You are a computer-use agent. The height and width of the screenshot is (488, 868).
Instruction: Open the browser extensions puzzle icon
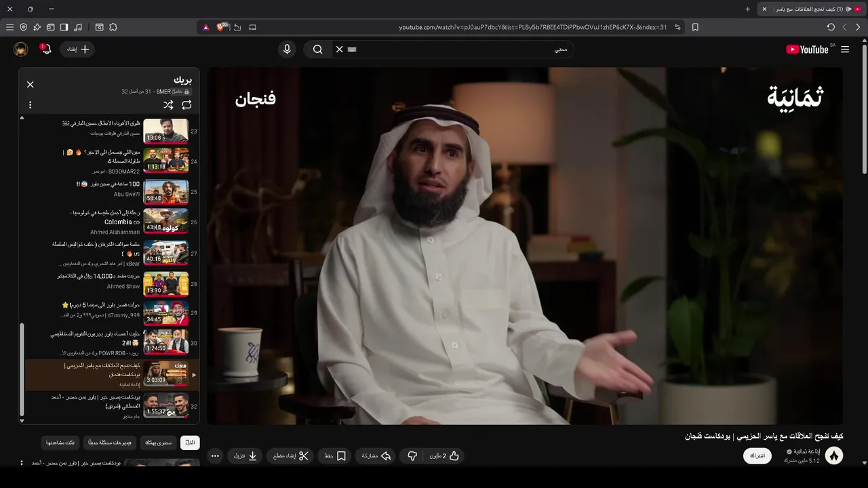[x=113, y=27]
